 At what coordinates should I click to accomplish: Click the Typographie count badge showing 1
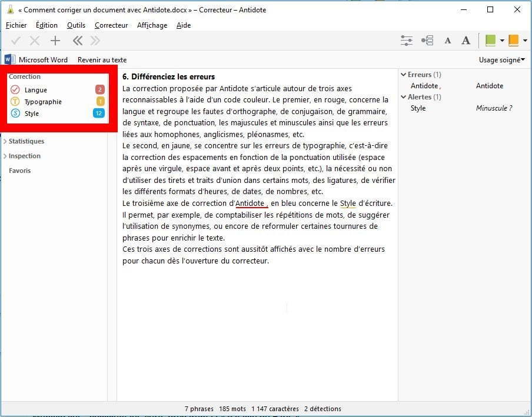[100, 101]
